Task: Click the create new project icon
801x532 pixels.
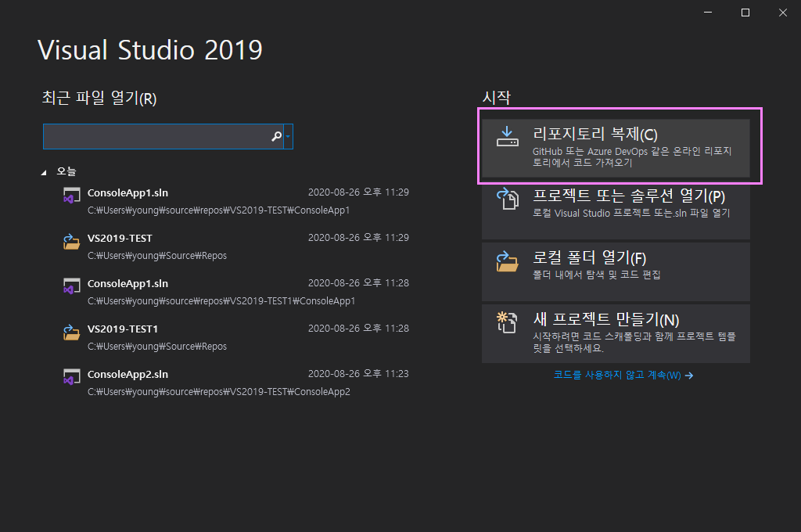Action: click(x=507, y=322)
